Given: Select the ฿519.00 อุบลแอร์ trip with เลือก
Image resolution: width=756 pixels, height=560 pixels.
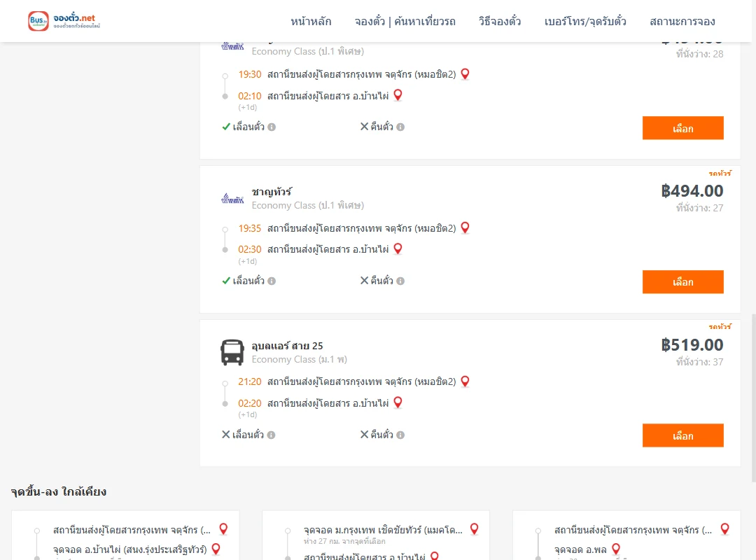Looking at the screenshot, I should point(682,435).
